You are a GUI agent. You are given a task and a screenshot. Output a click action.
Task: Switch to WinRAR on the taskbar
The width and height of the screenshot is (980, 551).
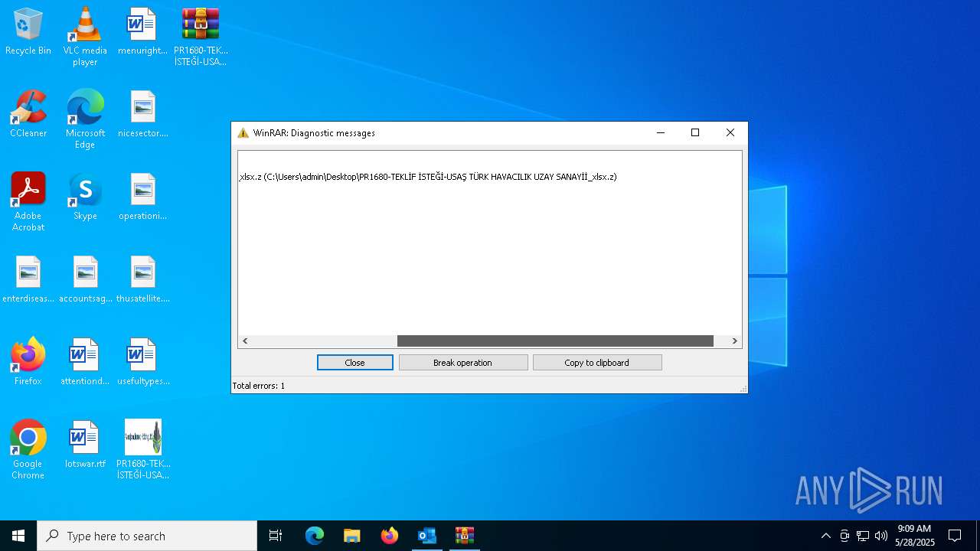point(465,536)
